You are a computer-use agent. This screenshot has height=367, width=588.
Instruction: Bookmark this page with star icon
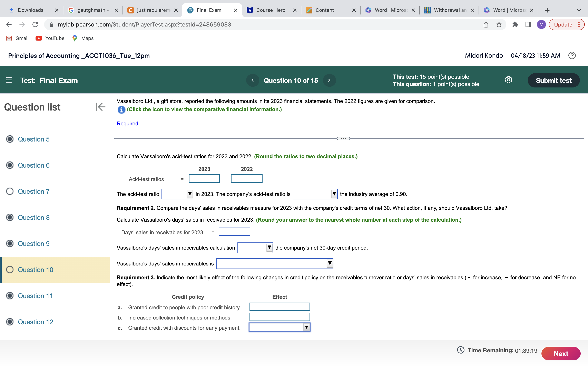499,24
